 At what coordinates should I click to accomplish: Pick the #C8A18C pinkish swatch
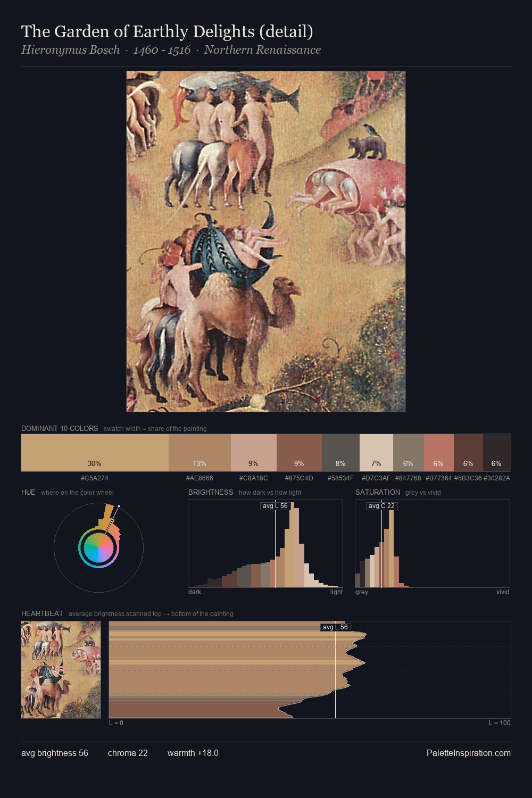254,453
